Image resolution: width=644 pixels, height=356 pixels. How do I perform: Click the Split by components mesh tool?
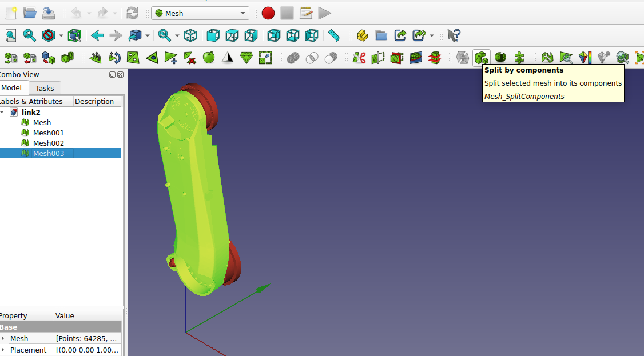[481, 58]
